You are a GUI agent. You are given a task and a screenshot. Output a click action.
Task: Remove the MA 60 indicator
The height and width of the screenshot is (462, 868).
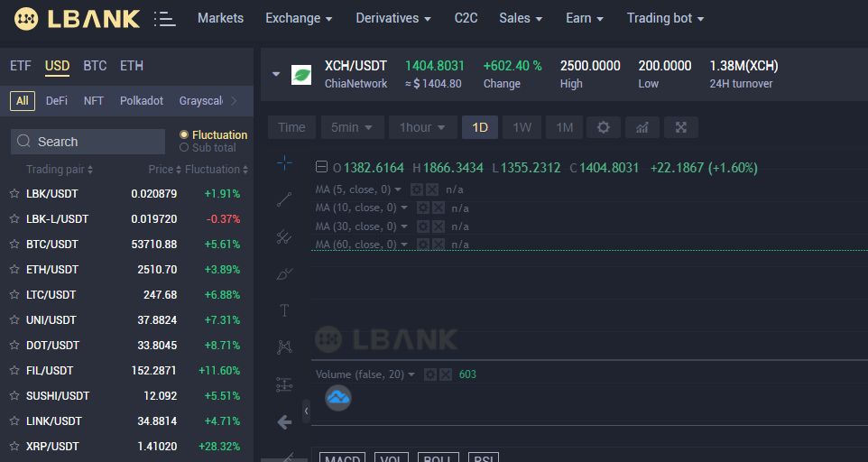439,244
